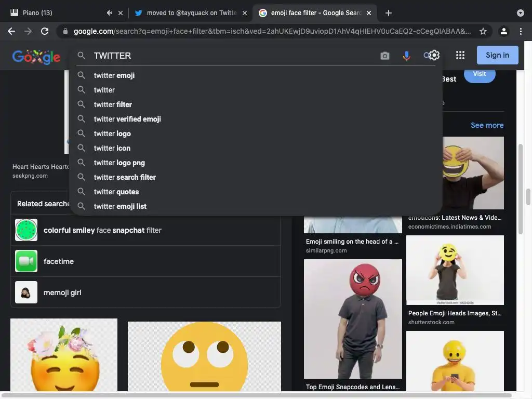Open the facetime related search
Screen dimensions: 532x399
point(145,261)
